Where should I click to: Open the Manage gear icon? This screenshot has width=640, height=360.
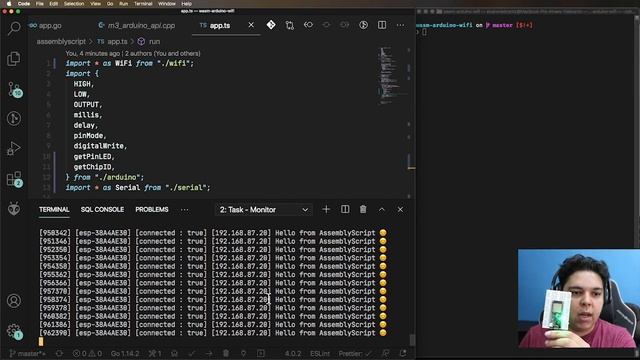15,331
